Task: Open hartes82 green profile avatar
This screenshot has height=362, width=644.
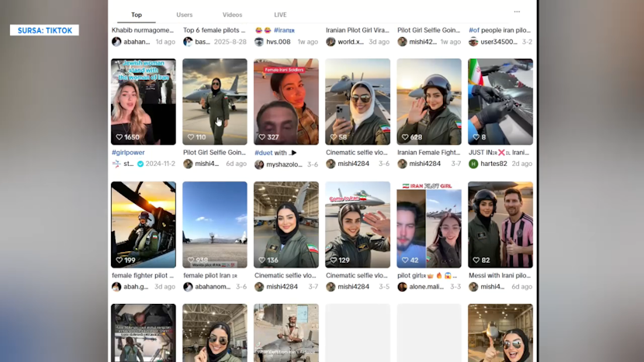Action: [x=473, y=164]
